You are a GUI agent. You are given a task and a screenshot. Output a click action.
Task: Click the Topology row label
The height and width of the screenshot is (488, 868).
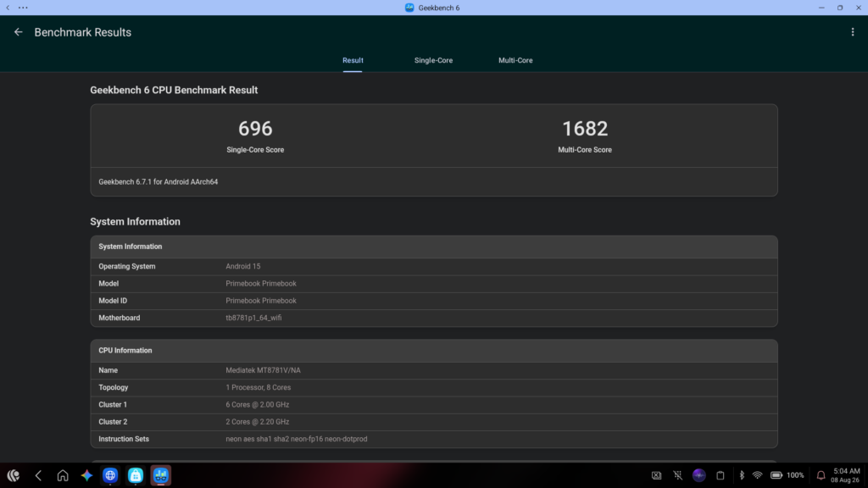(x=114, y=387)
